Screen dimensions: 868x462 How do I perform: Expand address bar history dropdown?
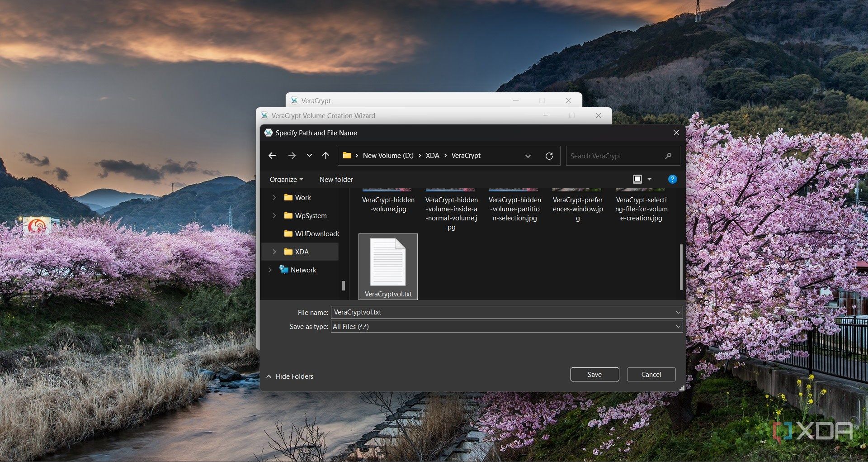point(528,156)
